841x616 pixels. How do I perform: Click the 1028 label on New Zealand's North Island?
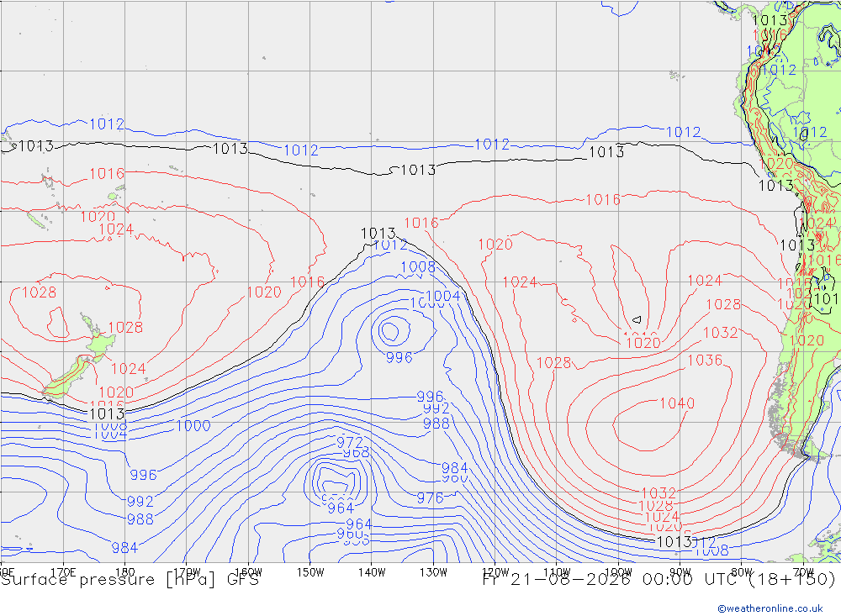pyautogui.click(x=125, y=328)
